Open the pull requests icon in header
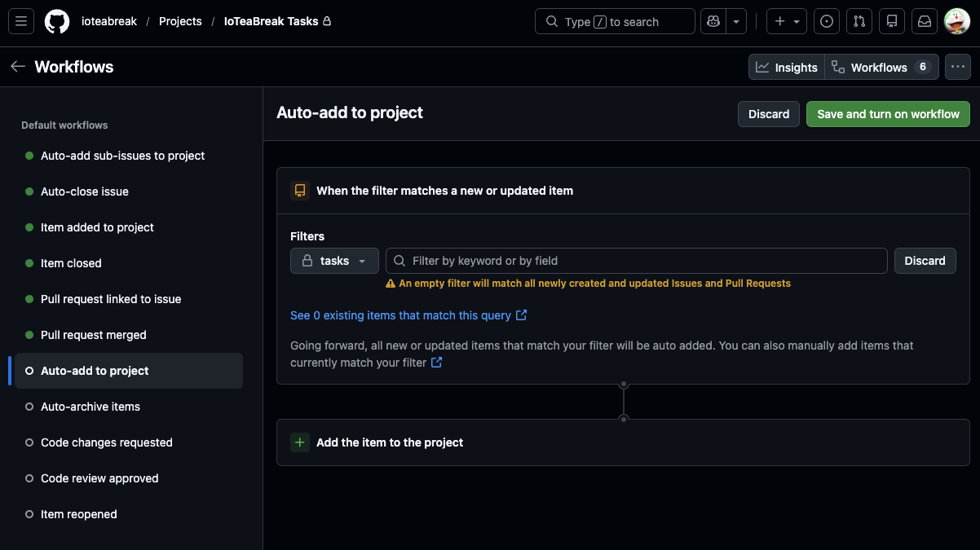Image resolution: width=980 pixels, height=550 pixels. point(859,22)
